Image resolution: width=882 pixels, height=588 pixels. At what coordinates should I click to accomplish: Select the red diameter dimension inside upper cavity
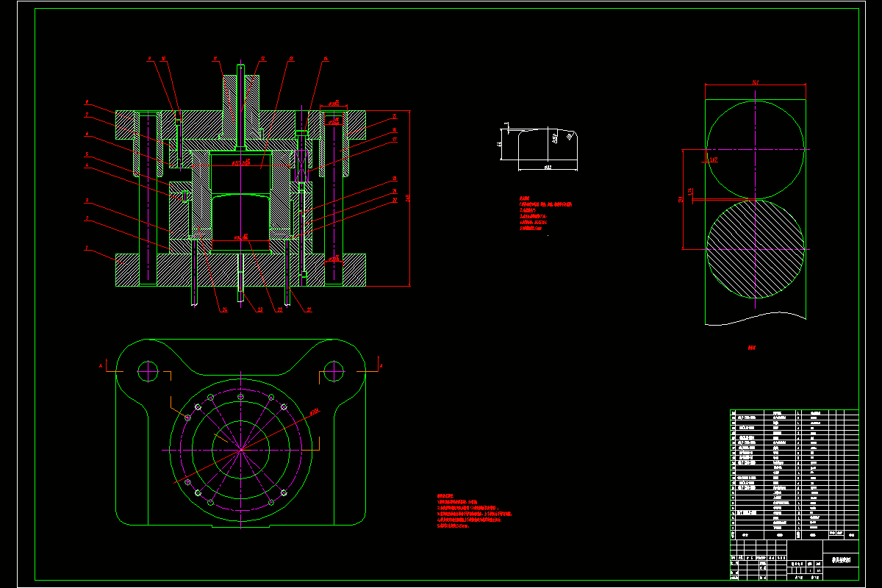click(x=240, y=162)
